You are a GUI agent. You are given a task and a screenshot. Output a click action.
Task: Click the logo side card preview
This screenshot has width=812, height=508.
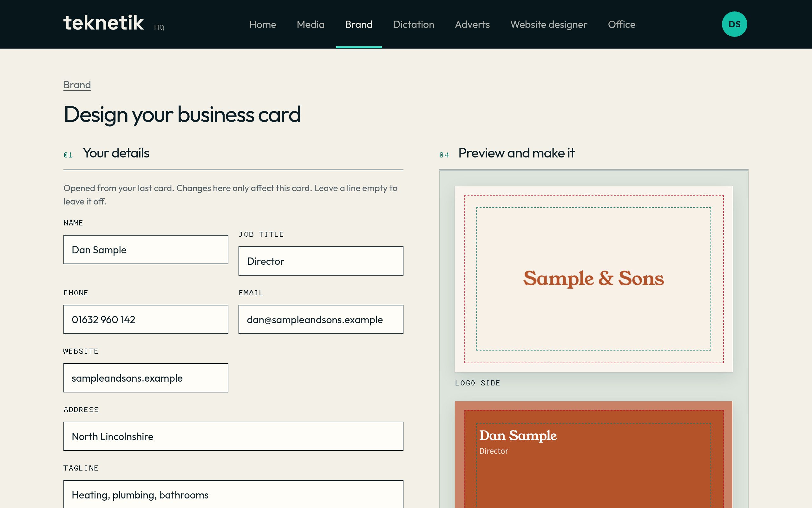click(x=593, y=279)
